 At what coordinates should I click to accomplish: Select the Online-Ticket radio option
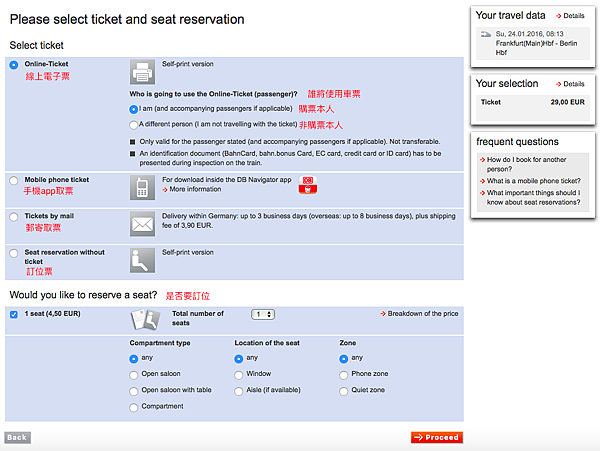13,65
